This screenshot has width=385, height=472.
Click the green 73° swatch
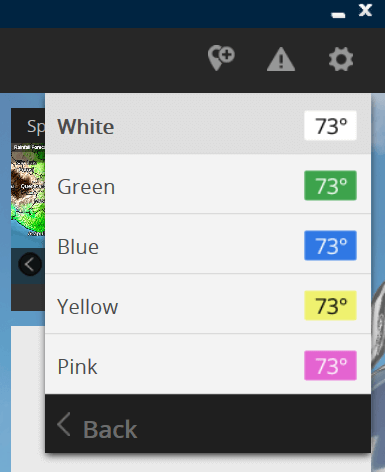point(330,186)
